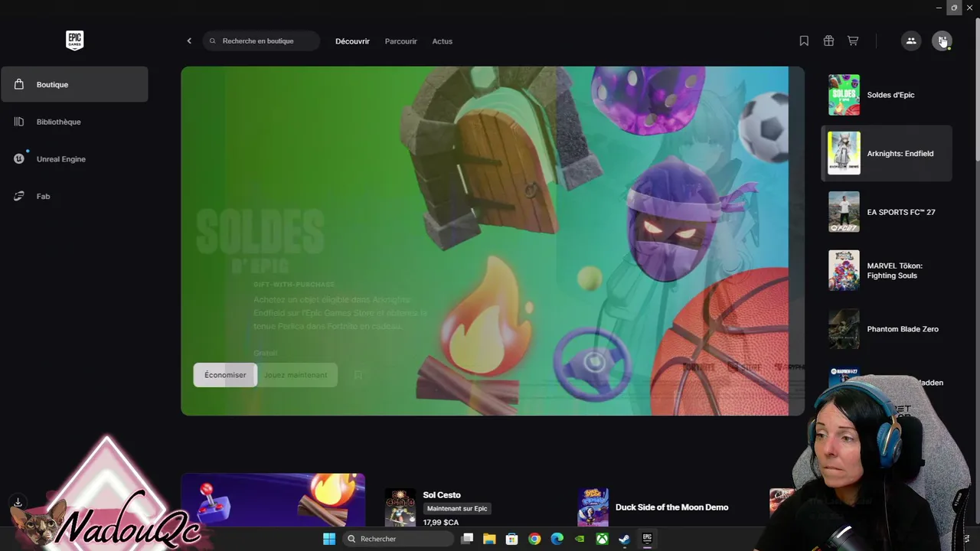Open Fab from the sidebar

coord(74,197)
